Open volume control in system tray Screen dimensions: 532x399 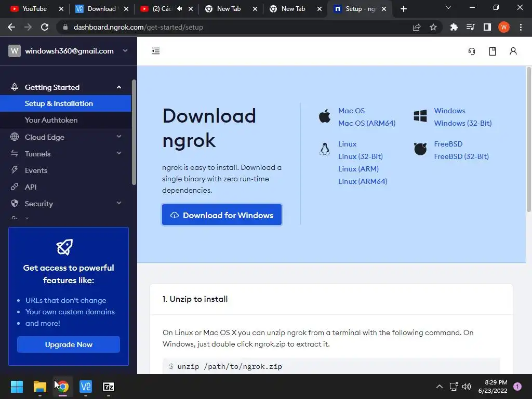click(467, 387)
